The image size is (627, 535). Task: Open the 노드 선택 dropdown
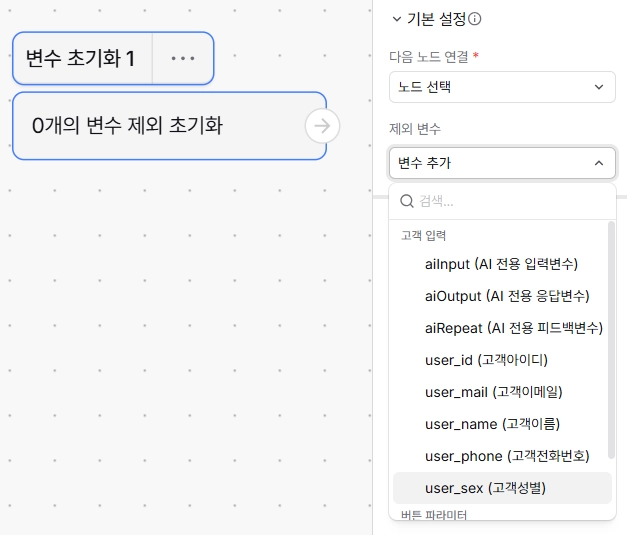tap(502, 87)
